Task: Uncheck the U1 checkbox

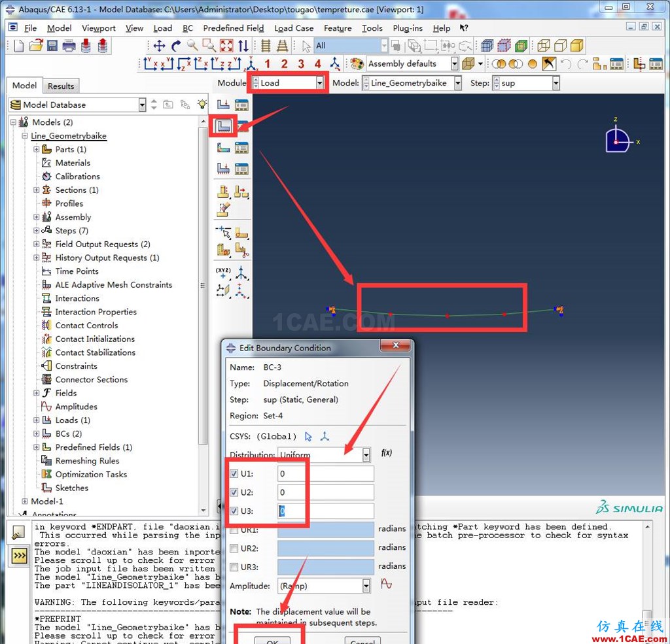Action: click(234, 473)
